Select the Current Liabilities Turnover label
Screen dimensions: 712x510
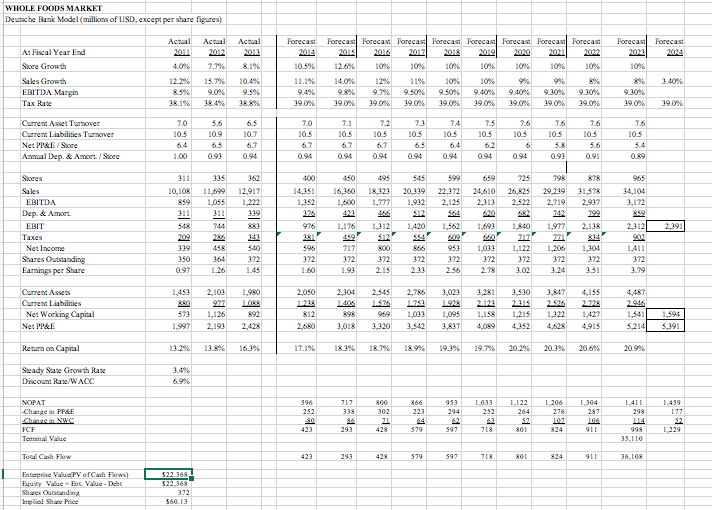(68, 134)
